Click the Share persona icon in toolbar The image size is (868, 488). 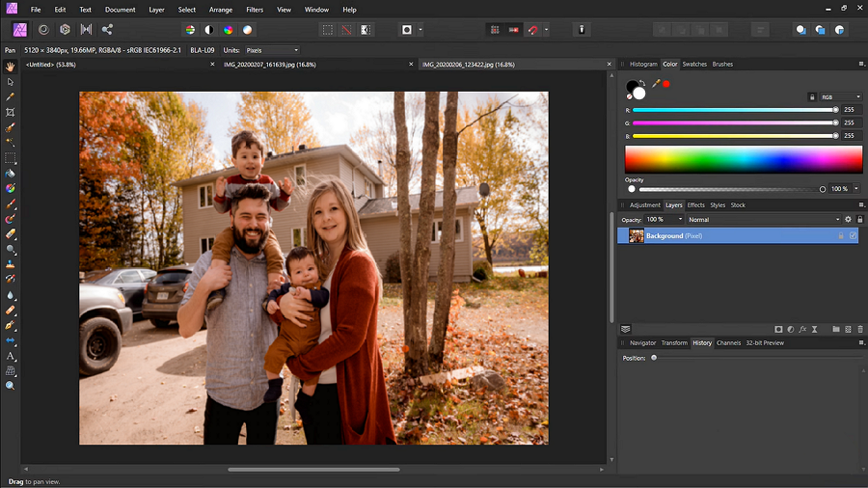coord(107,30)
